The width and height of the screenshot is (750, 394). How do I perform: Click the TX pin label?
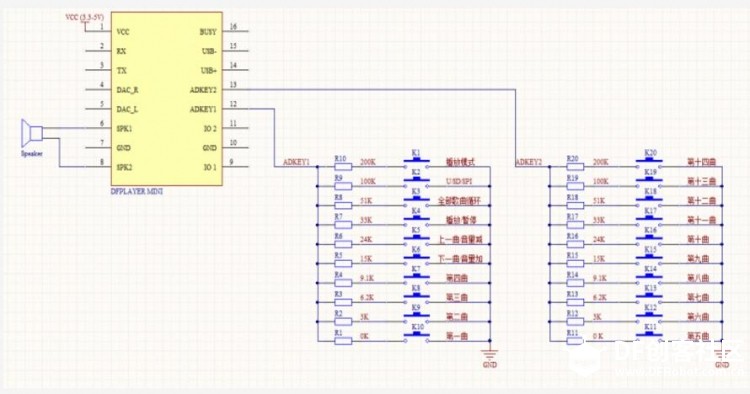(x=121, y=70)
